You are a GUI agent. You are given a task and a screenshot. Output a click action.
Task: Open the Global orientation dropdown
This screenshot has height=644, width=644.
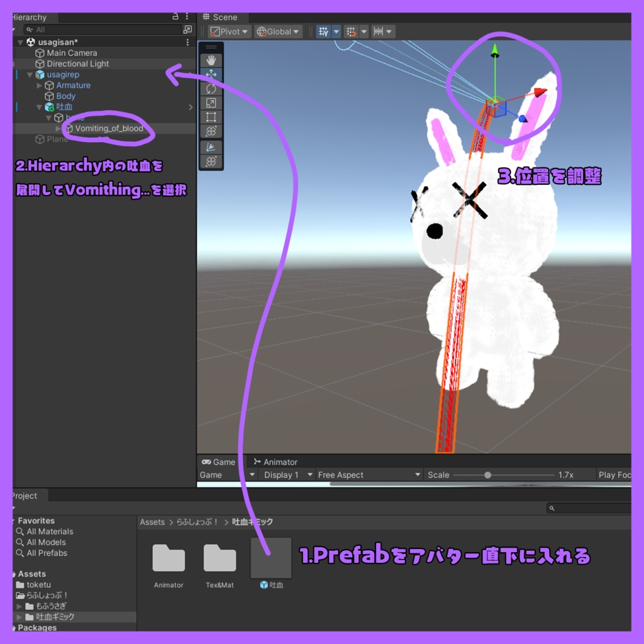pos(277,31)
